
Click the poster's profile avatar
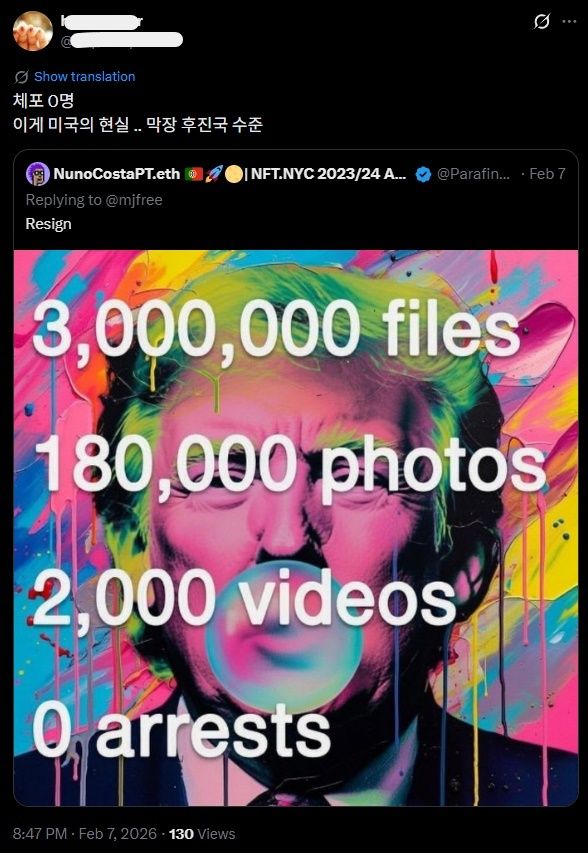click(x=33, y=31)
